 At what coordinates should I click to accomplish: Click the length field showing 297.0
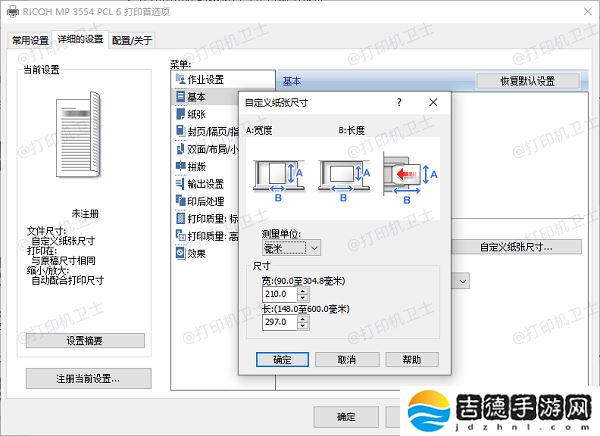click(280, 322)
